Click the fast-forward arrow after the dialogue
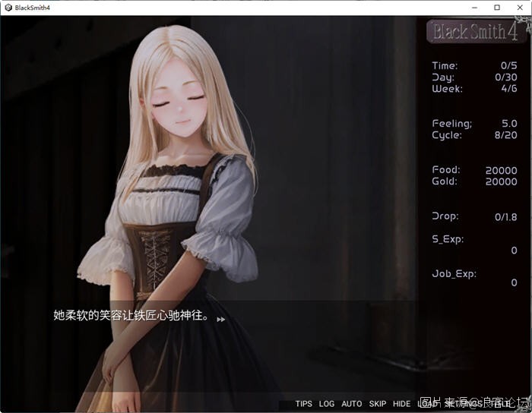Viewport: 532px width, 413px height. click(220, 320)
